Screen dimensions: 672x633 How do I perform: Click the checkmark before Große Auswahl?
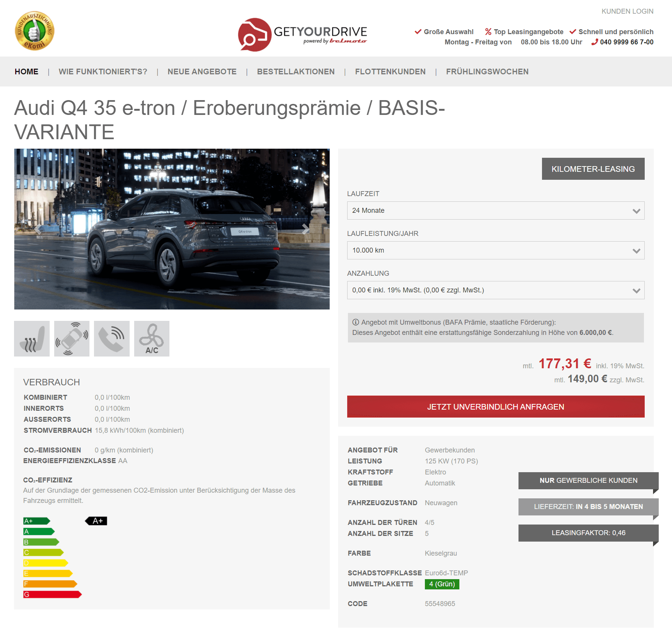pos(418,31)
